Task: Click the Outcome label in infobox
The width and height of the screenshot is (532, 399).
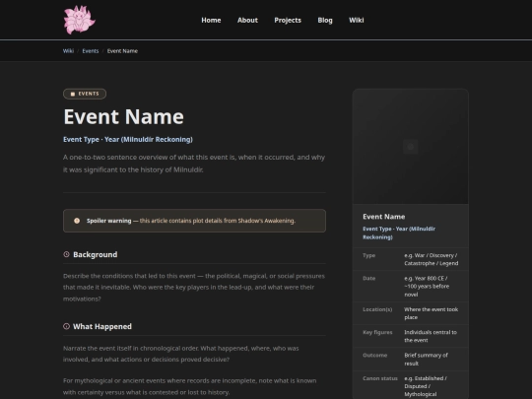Action: 375,356
